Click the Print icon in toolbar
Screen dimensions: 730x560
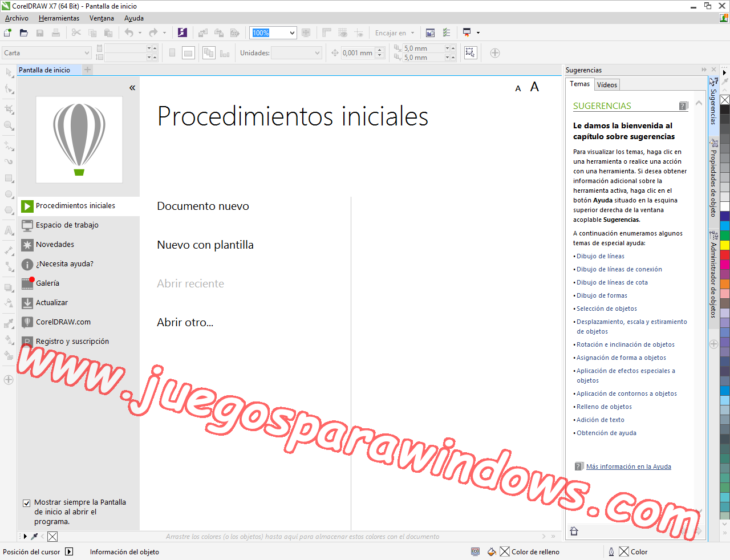(56, 33)
